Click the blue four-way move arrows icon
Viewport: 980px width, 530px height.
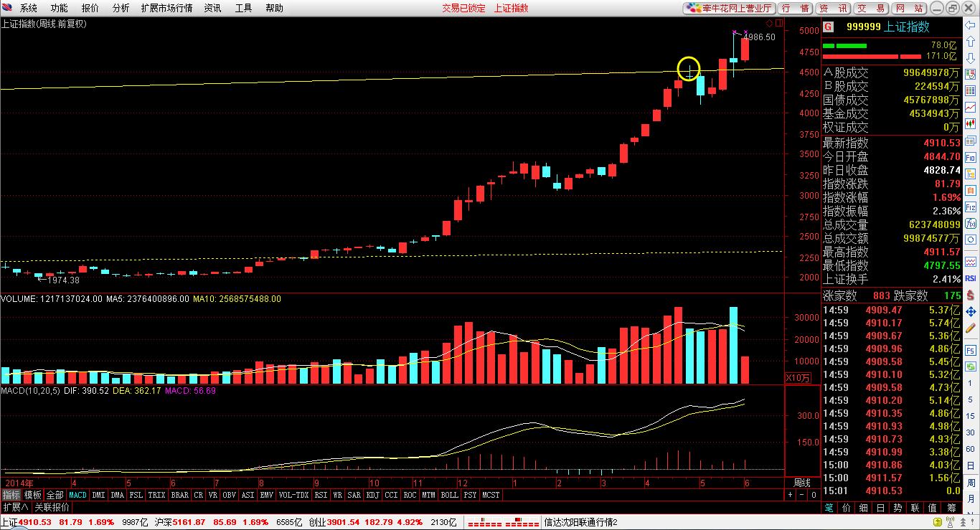tap(971, 311)
